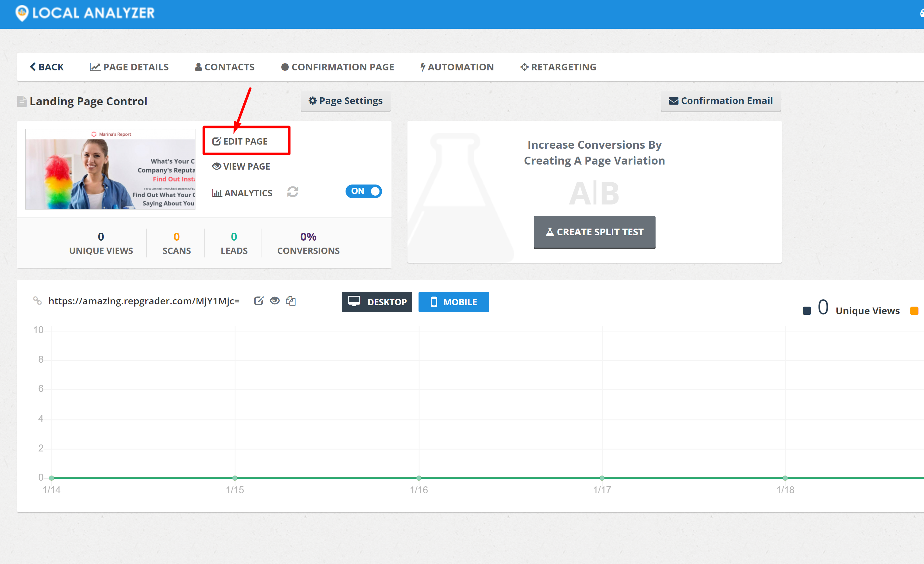The image size is (924, 564).
Task: Open the Contacts tab
Action: (x=225, y=67)
